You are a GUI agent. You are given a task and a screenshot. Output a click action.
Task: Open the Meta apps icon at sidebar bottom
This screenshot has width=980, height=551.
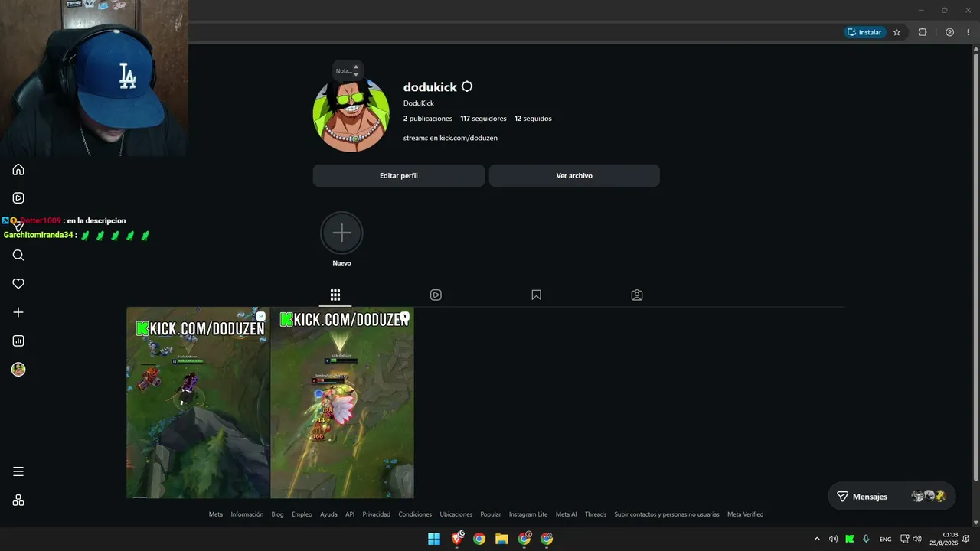(x=18, y=500)
